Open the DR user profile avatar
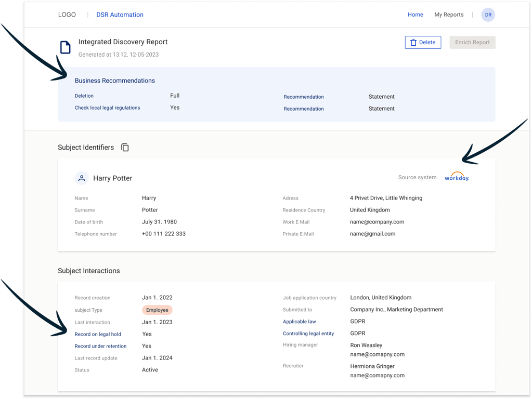 [488, 15]
